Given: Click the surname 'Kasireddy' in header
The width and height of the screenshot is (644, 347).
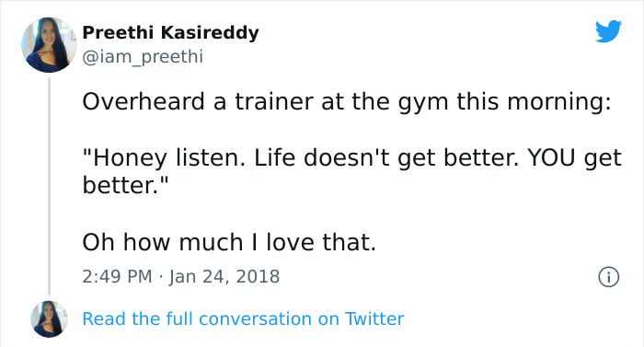Looking at the screenshot, I should click(210, 32).
